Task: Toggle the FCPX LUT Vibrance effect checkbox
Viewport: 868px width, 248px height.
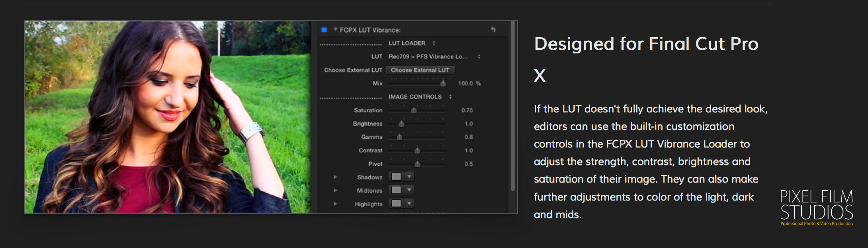Action: coord(324,30)
